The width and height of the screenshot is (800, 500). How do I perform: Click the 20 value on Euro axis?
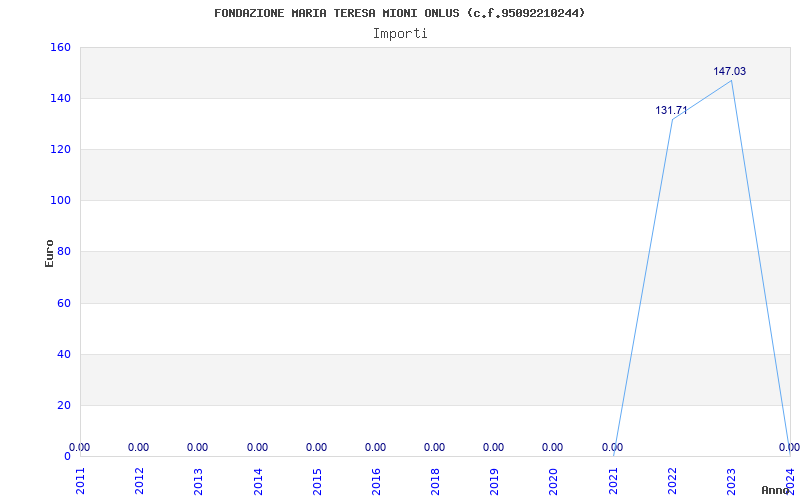[x=63, y=406]
